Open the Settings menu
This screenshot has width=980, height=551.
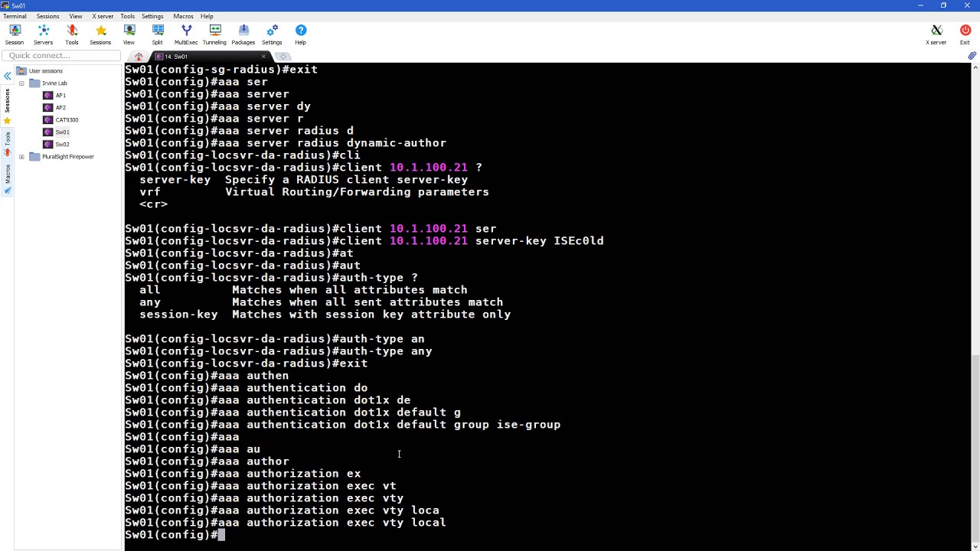(152, 16)
